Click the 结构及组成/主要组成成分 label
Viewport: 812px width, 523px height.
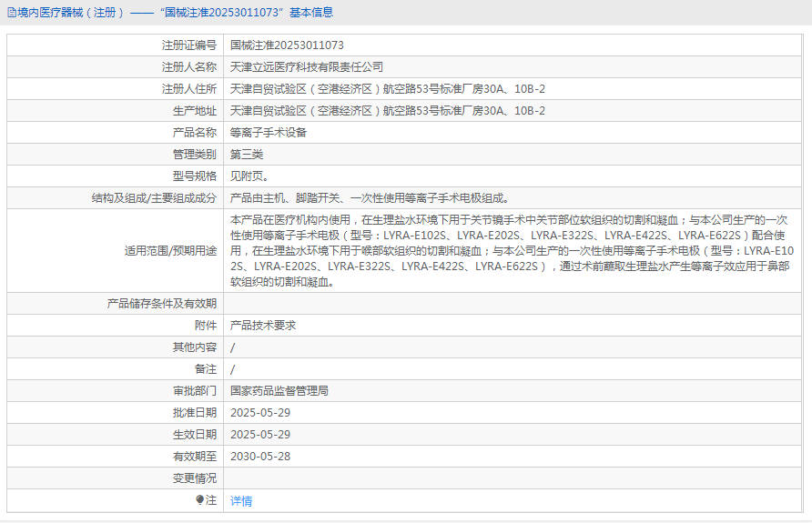(154, 198)
